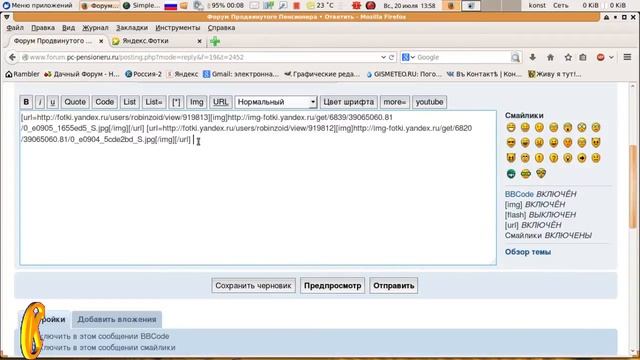Insert a Code BBCode tag
The height and width of the screenshot is (360, 640).
click(x=104, y=102)
